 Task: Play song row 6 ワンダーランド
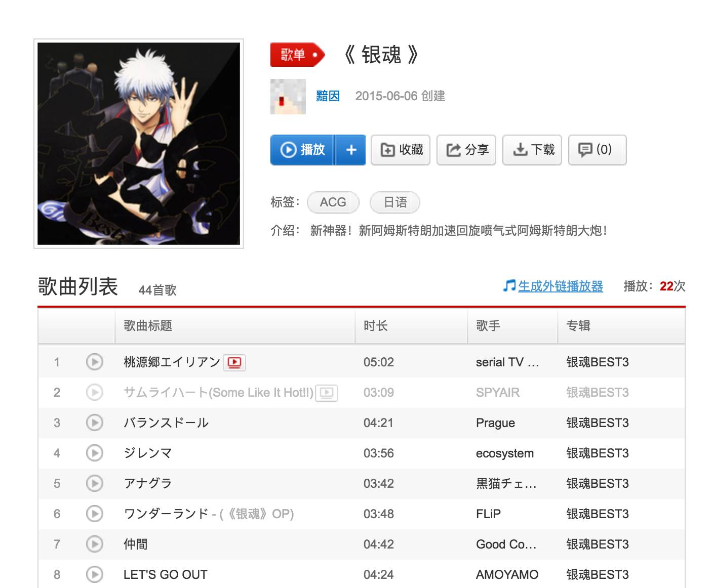point(94,514)
